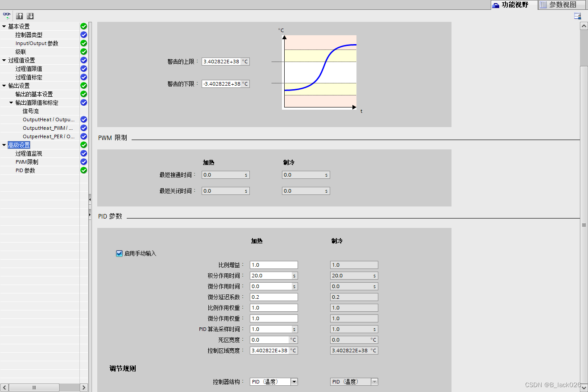Click the 警告的上限 value field
Image resolution: width=588 pixels, height=392 pixels.
226,62
